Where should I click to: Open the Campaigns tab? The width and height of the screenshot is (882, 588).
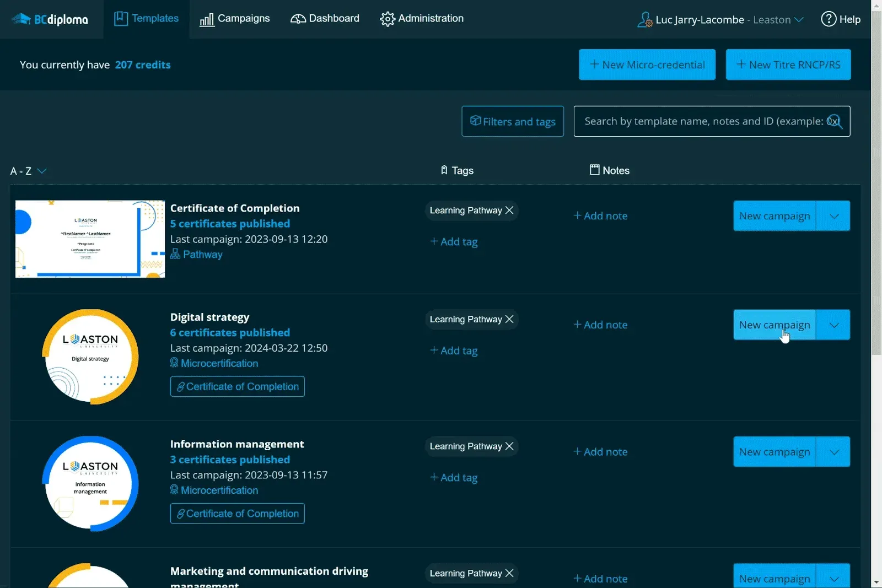pyautogui.click(x=235, y=19)
